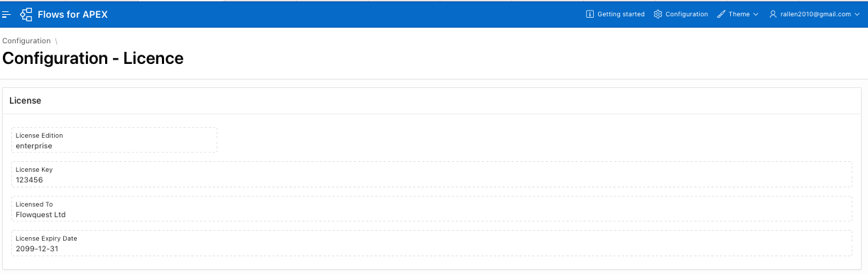Click the License Key field showing 123456
Viewport: 868px width, 274px height.
point(432,174)
